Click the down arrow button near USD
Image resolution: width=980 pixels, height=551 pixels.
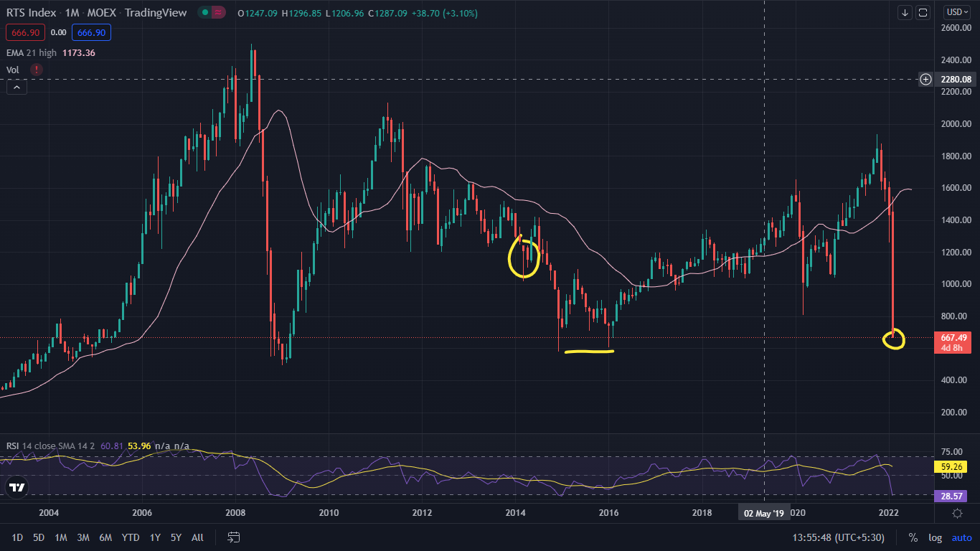(x=905, y=13)
